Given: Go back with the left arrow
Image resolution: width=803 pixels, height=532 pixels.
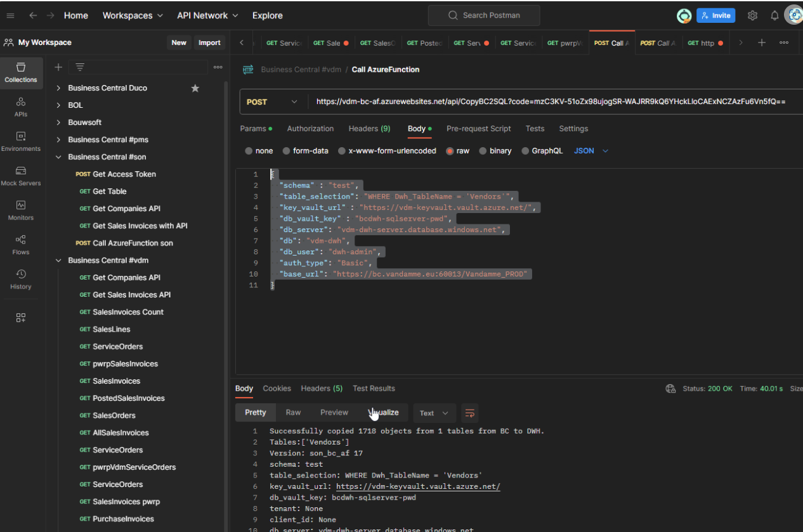Looking at the screenshot, I should click(x=33, y=15).
